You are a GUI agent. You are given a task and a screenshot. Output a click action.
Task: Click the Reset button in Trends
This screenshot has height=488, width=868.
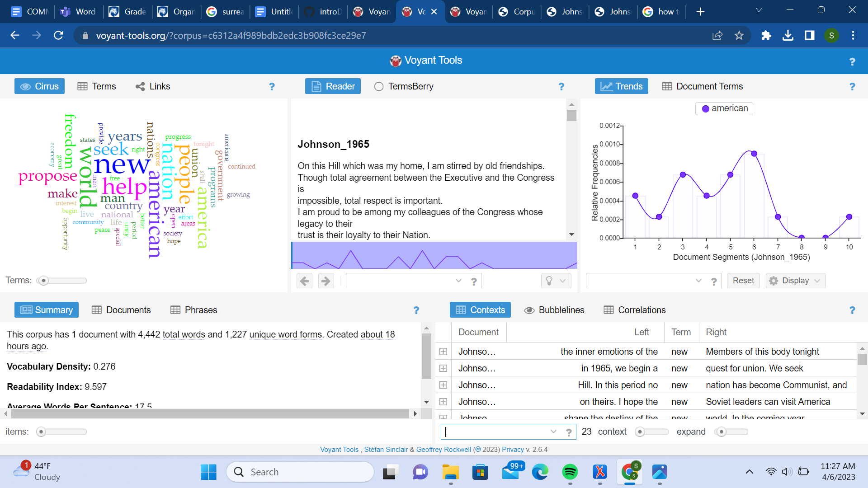coord(743,281)
